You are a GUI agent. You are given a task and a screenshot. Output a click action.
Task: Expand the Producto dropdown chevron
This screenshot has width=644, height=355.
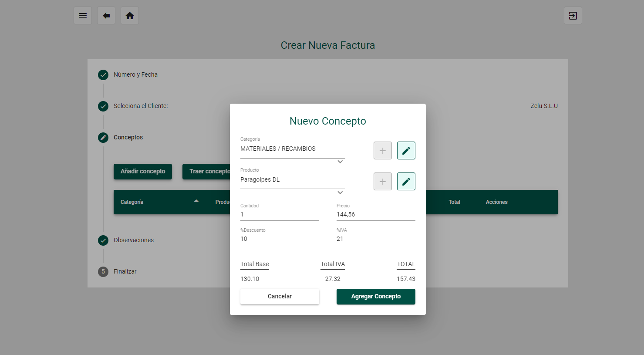(340, 193)
